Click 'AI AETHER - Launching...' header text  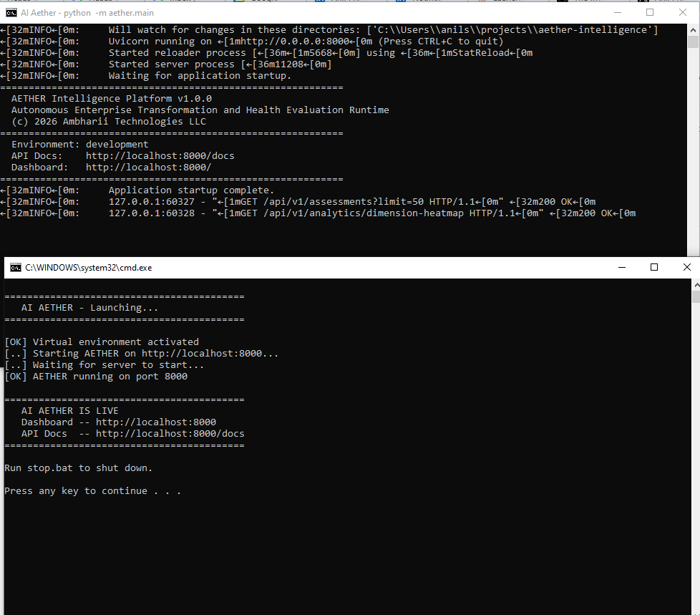coord(89,308)
